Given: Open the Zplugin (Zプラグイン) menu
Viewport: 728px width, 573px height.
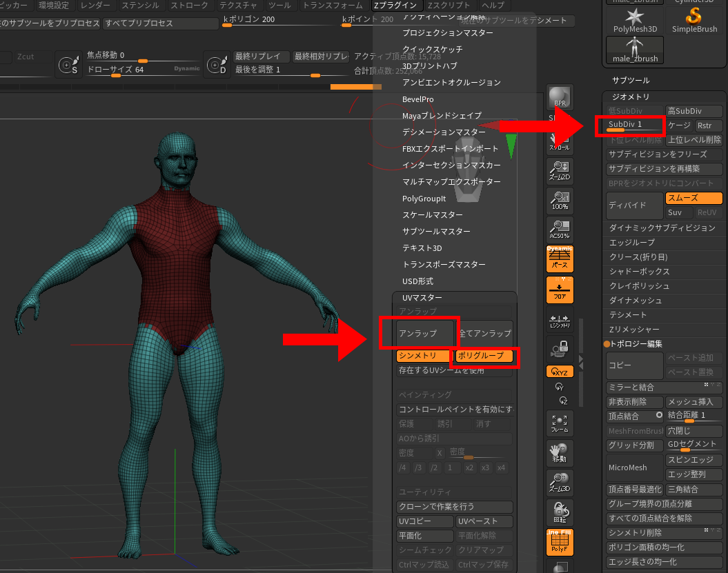Looking at the screenshot, I should (395, 5).
